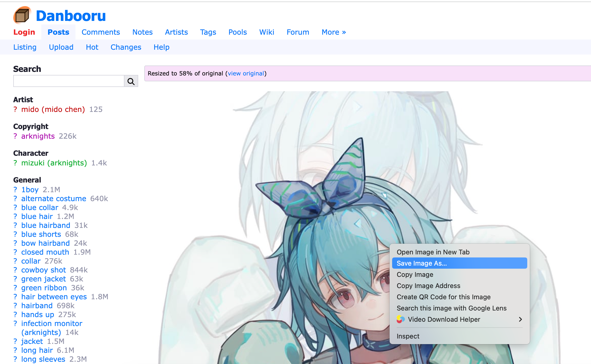Open the mizuki (arknights) character tag
591x364 pixels.
click(x=54, y=163)
